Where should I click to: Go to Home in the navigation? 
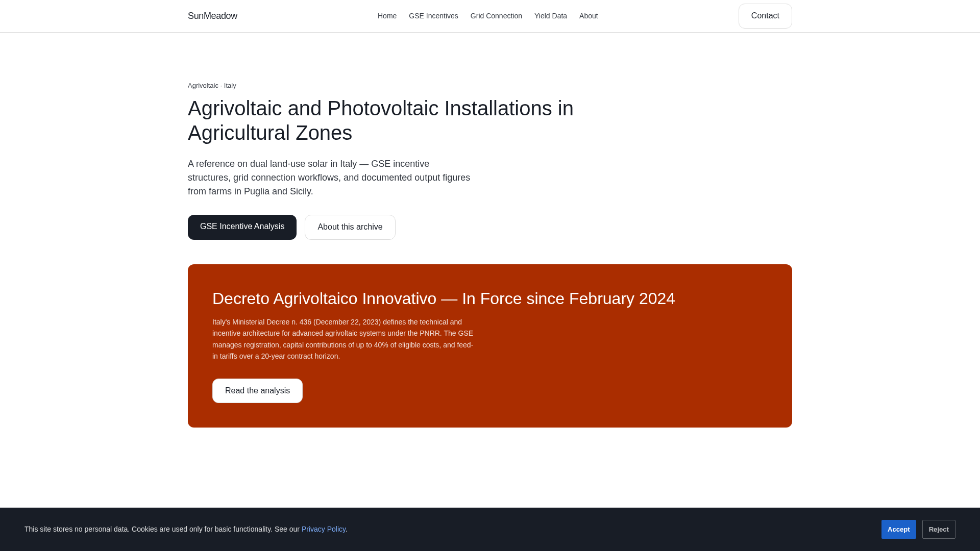(x=387, y=16)
